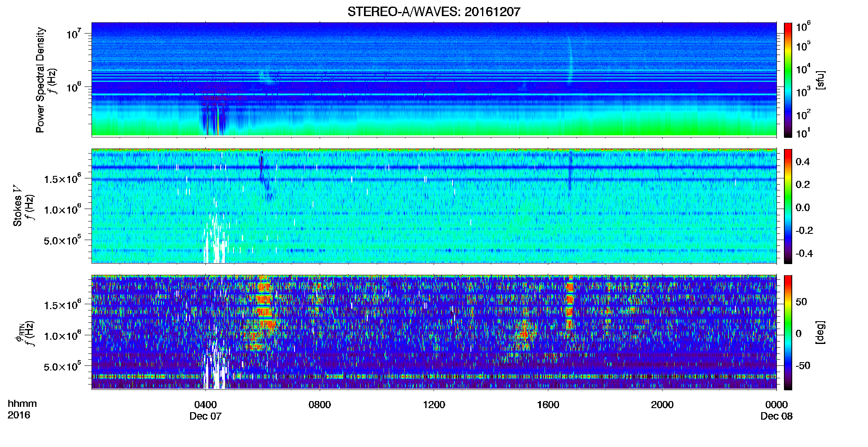Click the hhmm axis format label
The height and width of the screenshot is (447, 868).
click(22, 404)
